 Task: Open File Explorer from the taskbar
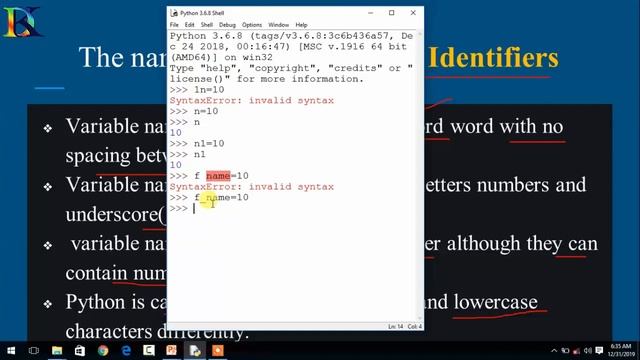click(x=57, y=351)
